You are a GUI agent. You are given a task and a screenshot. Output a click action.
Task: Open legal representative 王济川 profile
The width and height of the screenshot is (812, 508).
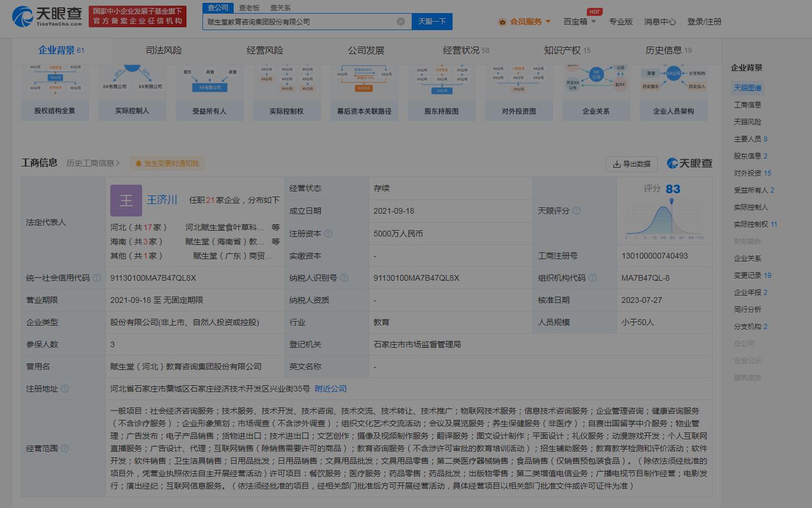coord(162,199)
